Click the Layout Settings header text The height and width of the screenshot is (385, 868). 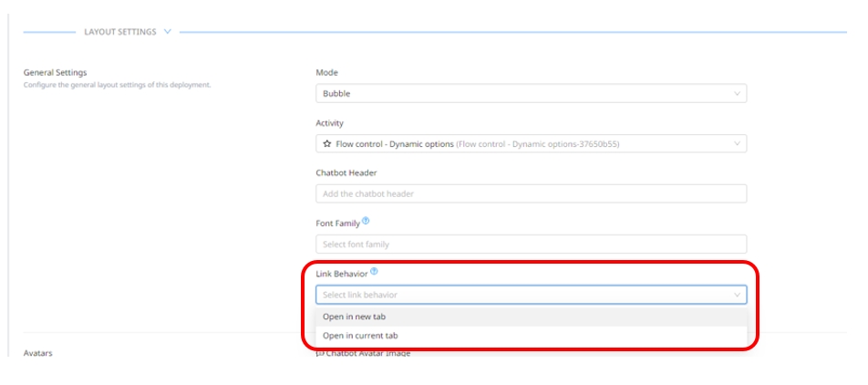pyautogui.click(x=120, y=32)
